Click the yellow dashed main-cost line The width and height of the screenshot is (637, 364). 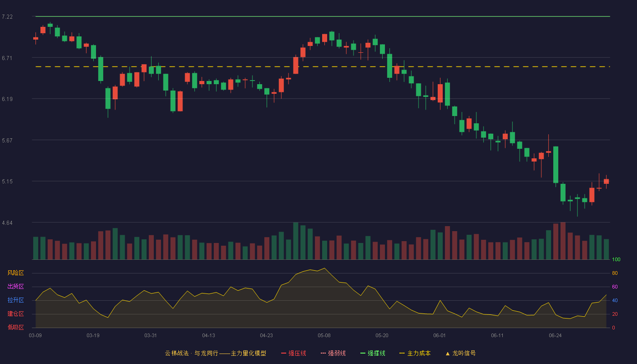[323, 67]
